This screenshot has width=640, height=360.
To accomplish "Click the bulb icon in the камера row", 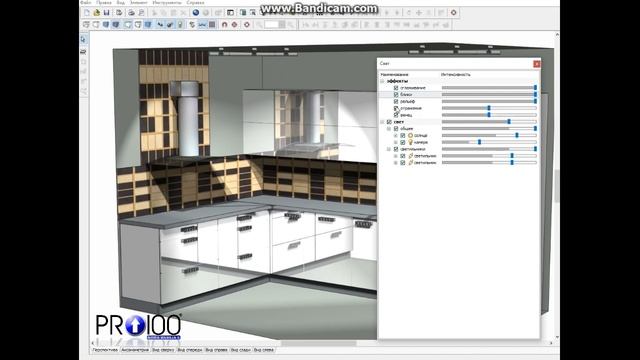I will pyautogui.click(x=411, y=142).
